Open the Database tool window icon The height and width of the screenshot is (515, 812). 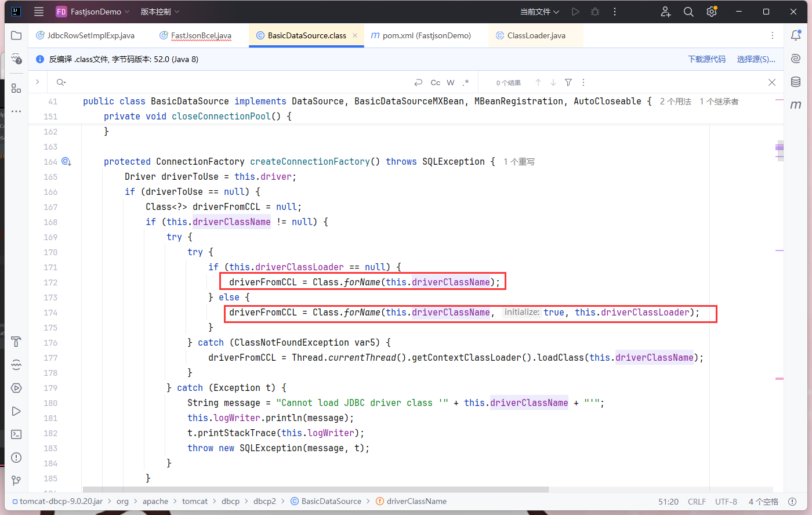[796, 82]
